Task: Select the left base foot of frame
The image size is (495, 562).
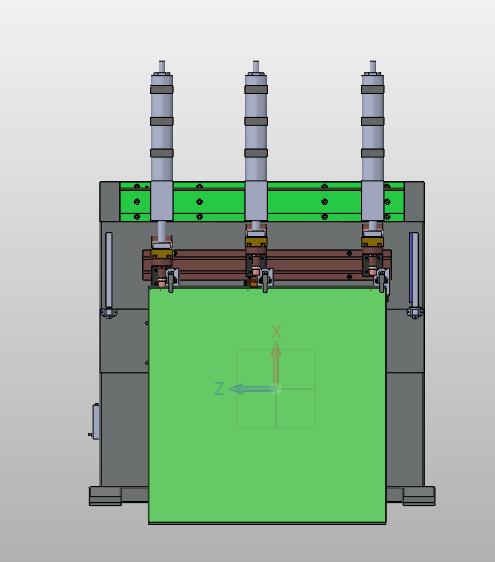Action: [105, 496]
